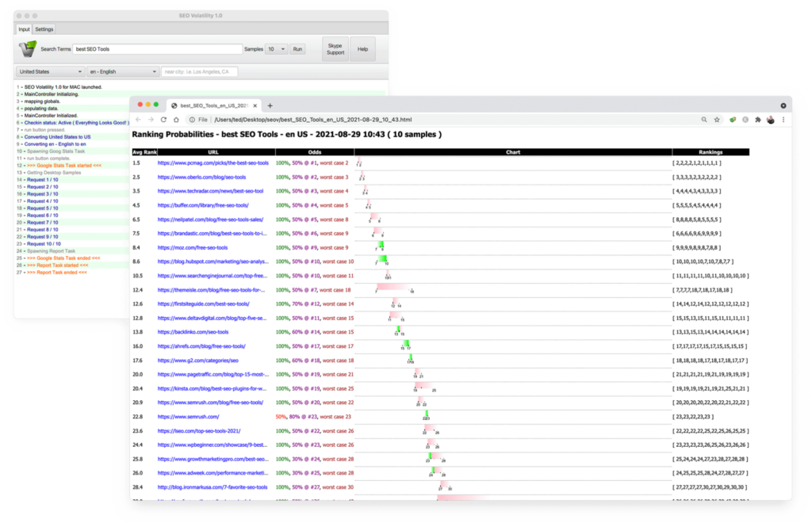812x523 pixels.
Task: Open the buffer.com free-seo-tools link
Action: 203,205
